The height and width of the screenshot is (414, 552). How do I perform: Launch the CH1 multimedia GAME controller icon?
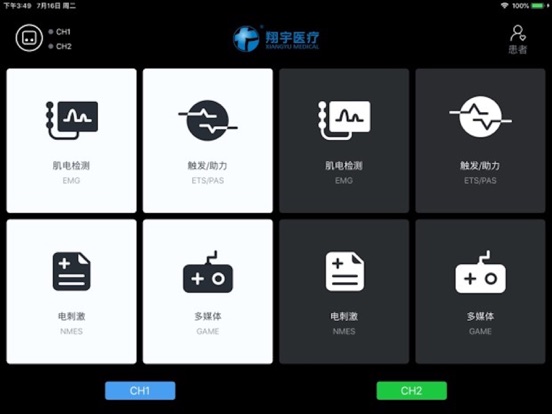click(x=208, y=272)
